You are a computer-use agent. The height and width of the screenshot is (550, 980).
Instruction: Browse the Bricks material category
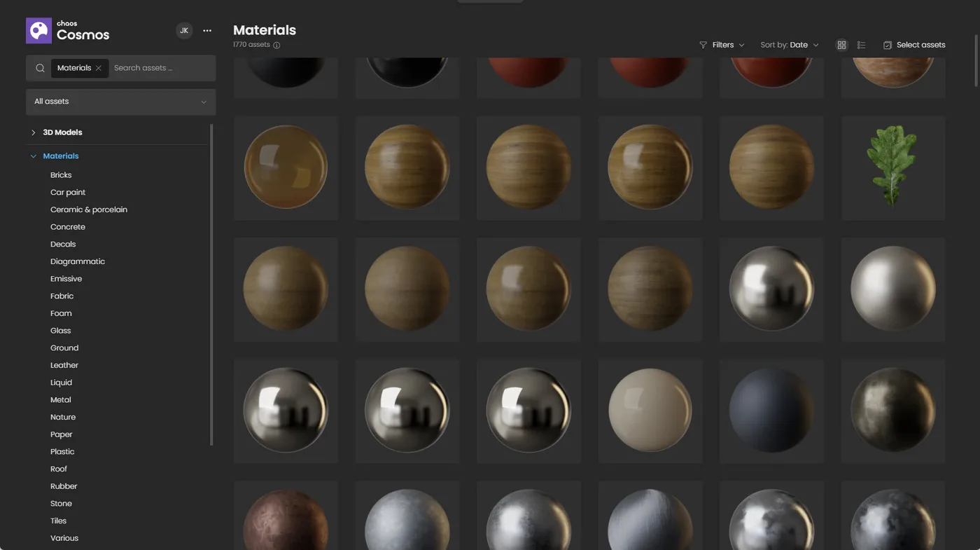click(x=61, y=174)
